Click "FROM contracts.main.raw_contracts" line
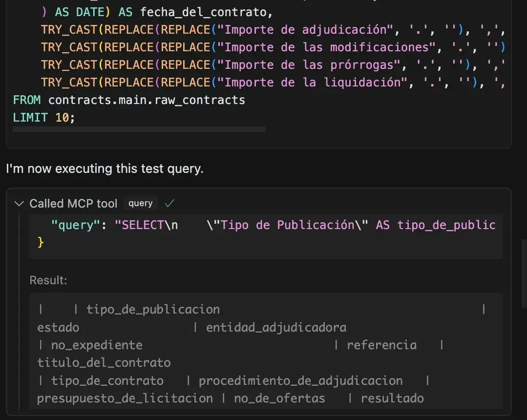The width and height of the screenshot is (527, 420). 129,100
